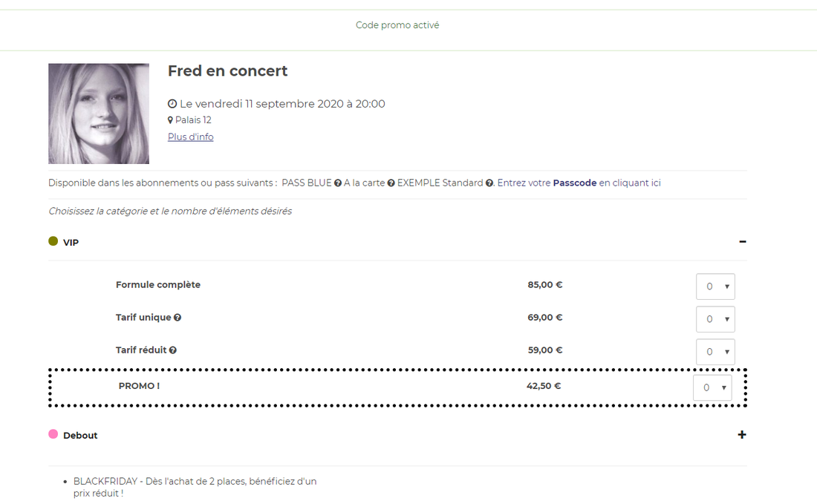The width and height of the screenshot is (817, 504).
Task: Click the pink Debout color dot
Action: (x=53, y=434)
